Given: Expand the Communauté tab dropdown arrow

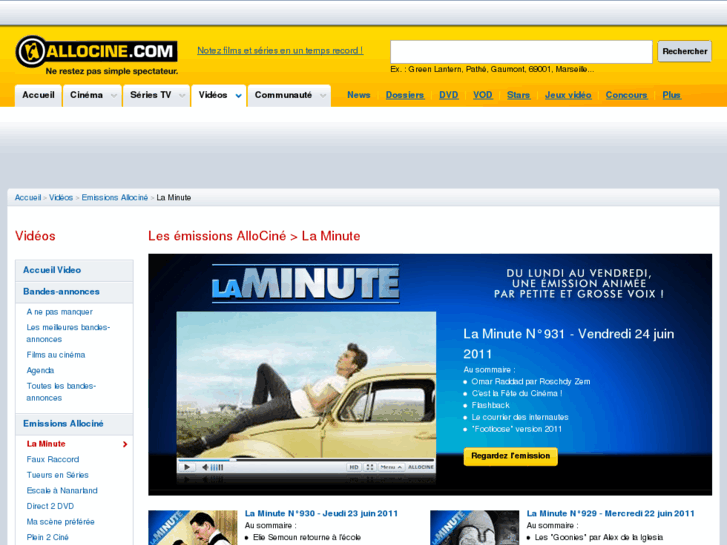Looking at the screenshot, I should [x=323, y=96].
